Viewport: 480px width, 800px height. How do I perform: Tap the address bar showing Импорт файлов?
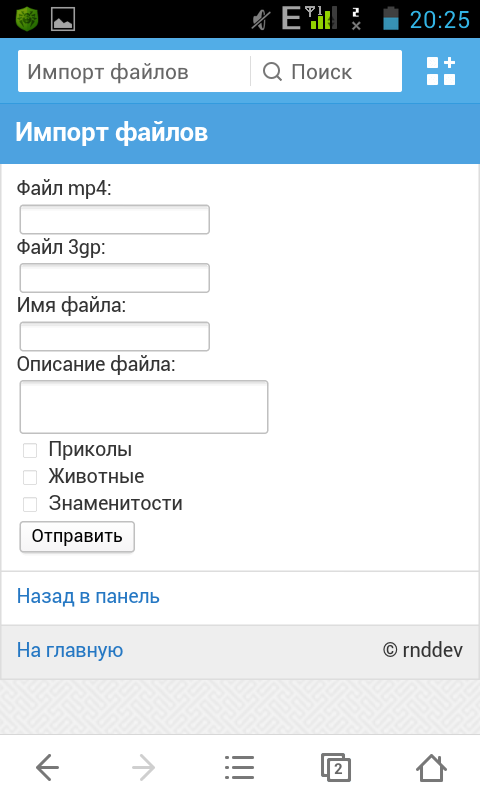(134, 71)
